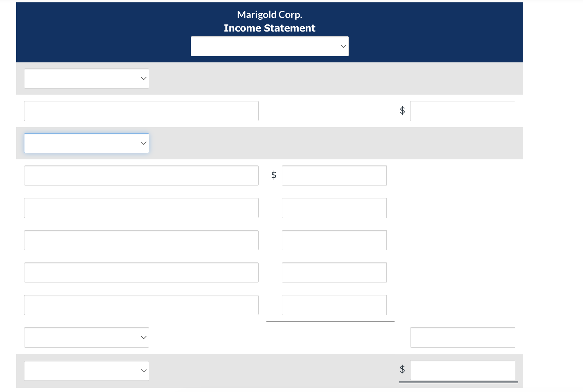This screenshot has width=583, height=392.
Task: Select the third amount entry box
Action: [334, 240]
